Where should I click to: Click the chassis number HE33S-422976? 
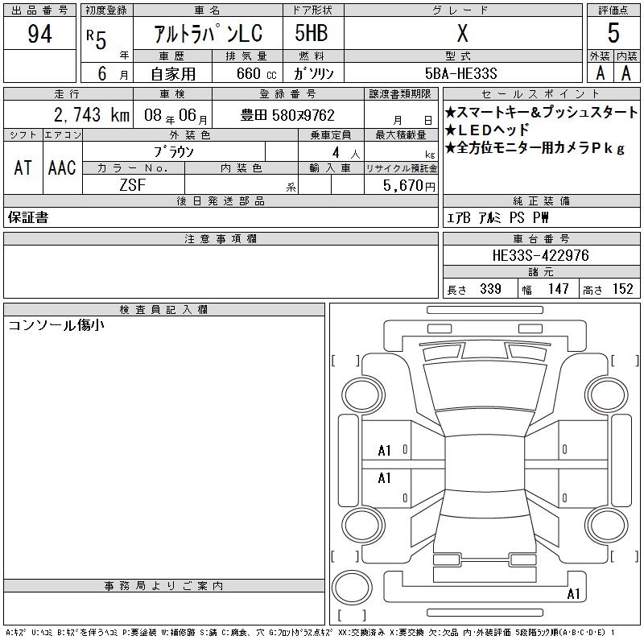(x=540, y=255)
